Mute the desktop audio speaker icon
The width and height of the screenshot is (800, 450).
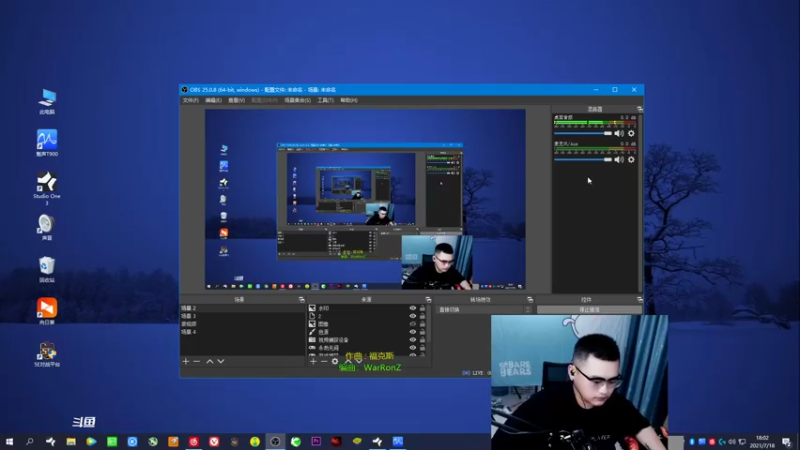tap(619, 133)
